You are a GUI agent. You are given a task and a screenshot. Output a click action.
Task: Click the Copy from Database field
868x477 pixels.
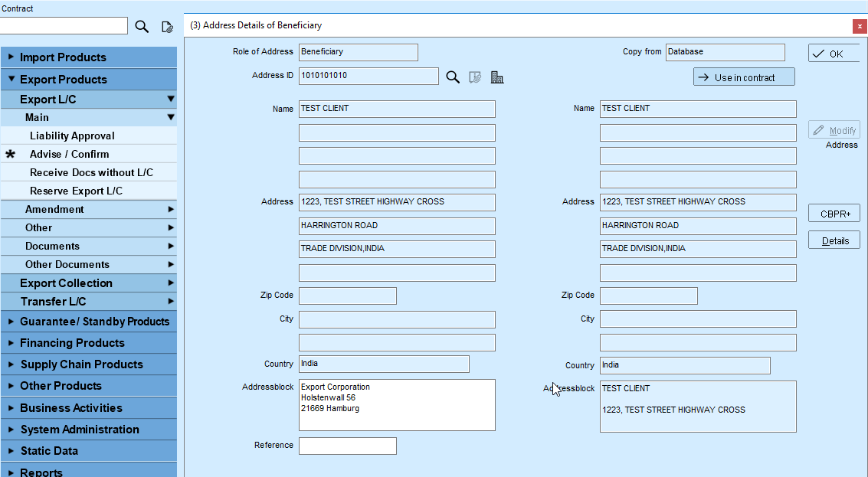[726, 52]
